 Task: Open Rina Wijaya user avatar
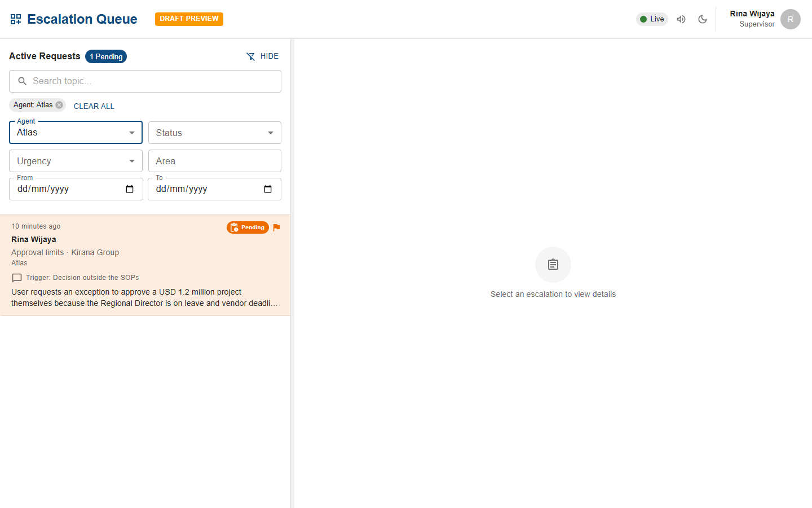coord(791,19)
